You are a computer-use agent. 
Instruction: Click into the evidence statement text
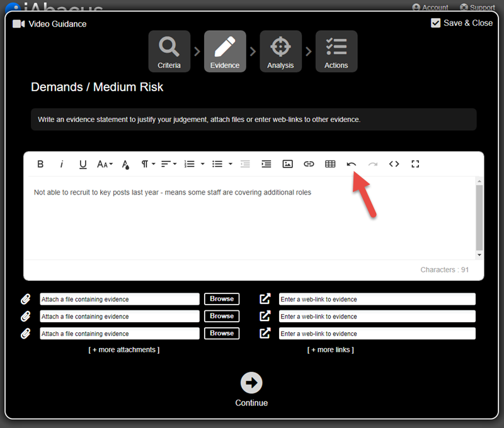pos(173,193)
